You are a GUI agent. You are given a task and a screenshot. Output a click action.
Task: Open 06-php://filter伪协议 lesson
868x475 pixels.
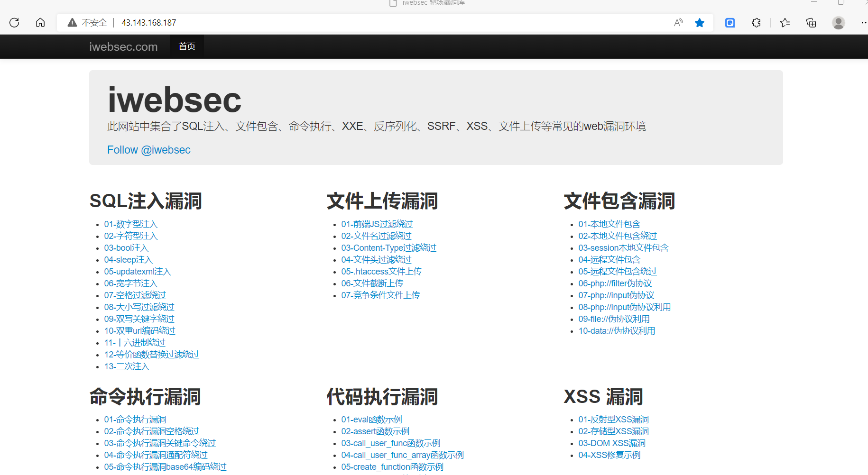615,283
